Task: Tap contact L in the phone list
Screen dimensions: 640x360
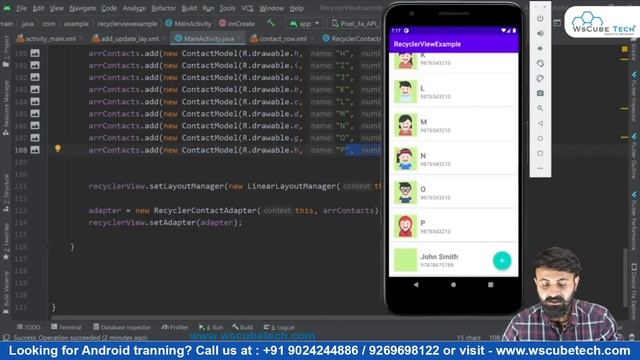Action: coord(453,91)
